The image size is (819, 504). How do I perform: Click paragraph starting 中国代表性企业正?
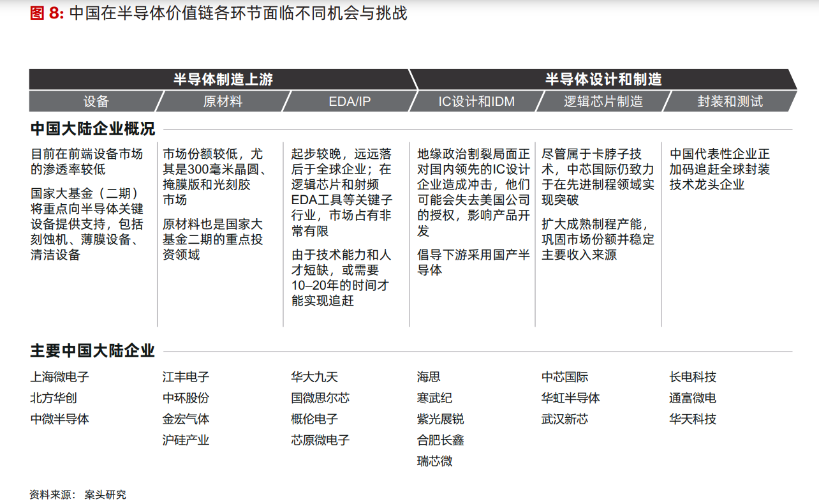pyautogui.click(x=720, y=170)
